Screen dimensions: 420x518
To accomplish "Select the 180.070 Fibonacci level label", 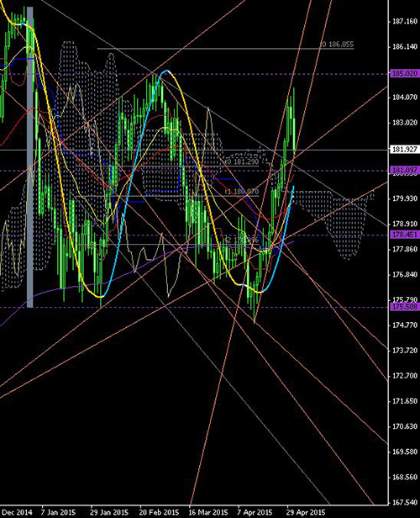I will pyautogui.click(x=242, y=192).
